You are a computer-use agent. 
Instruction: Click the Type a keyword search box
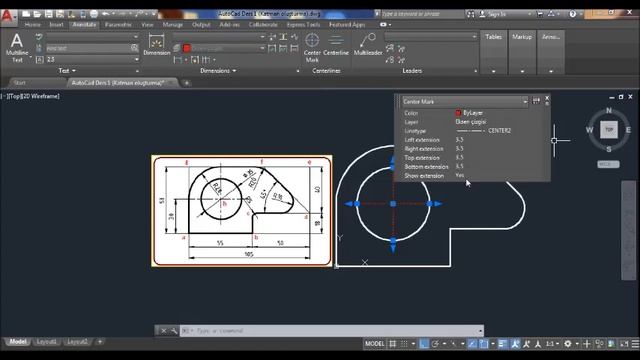[422, 14]
